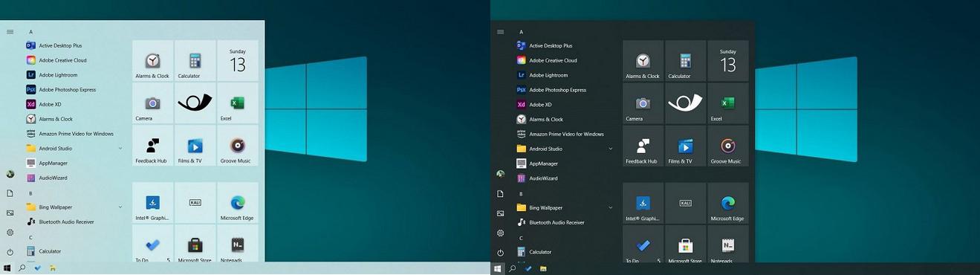Jump via letter A header in light menu
Image resolution: width=980 pixels, height=275 pixels.
(30, 32)
